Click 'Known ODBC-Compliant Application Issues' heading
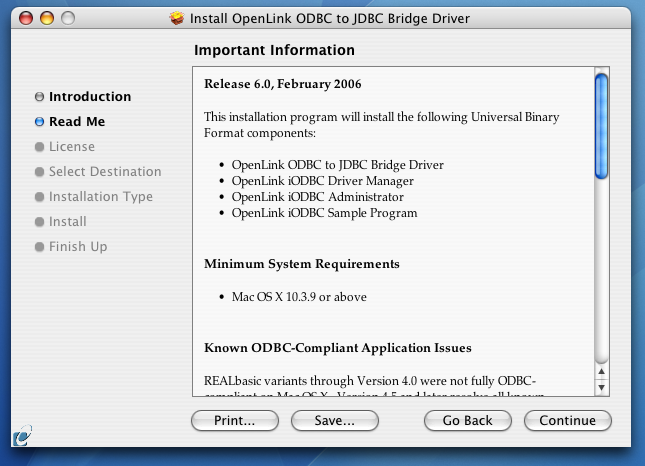This screenshot has width=645, height=466. pyautogui.click(x=338, y=348)
